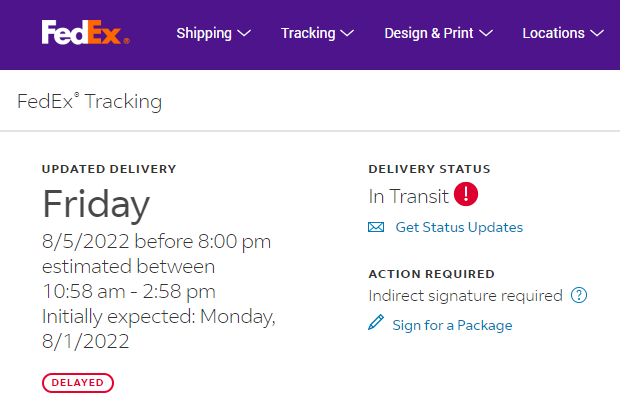Click the FedEx logo

pos(85,33)
